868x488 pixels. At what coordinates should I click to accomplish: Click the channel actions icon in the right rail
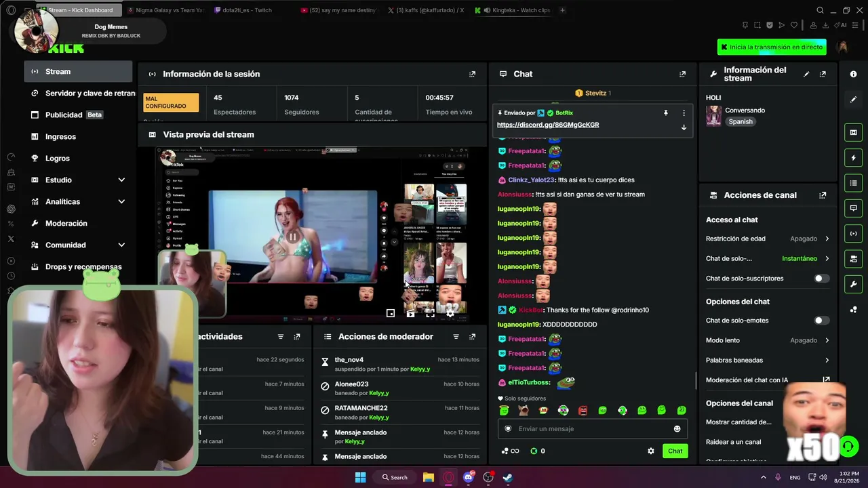coord(853,259)
